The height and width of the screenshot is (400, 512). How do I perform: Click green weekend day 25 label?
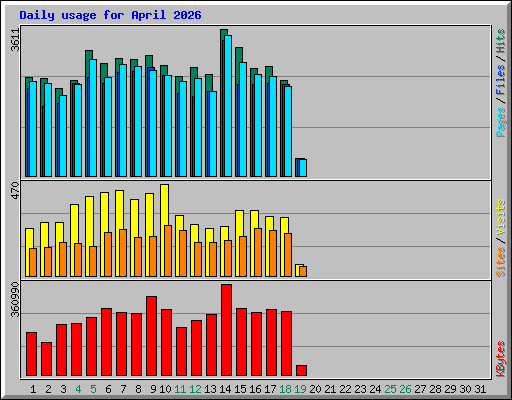click(x=391, y=389)
